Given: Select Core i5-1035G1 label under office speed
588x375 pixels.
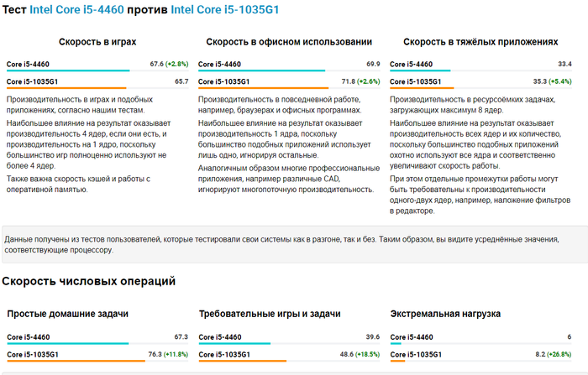Looking at the screenshot, I should [x=224, y=81].
